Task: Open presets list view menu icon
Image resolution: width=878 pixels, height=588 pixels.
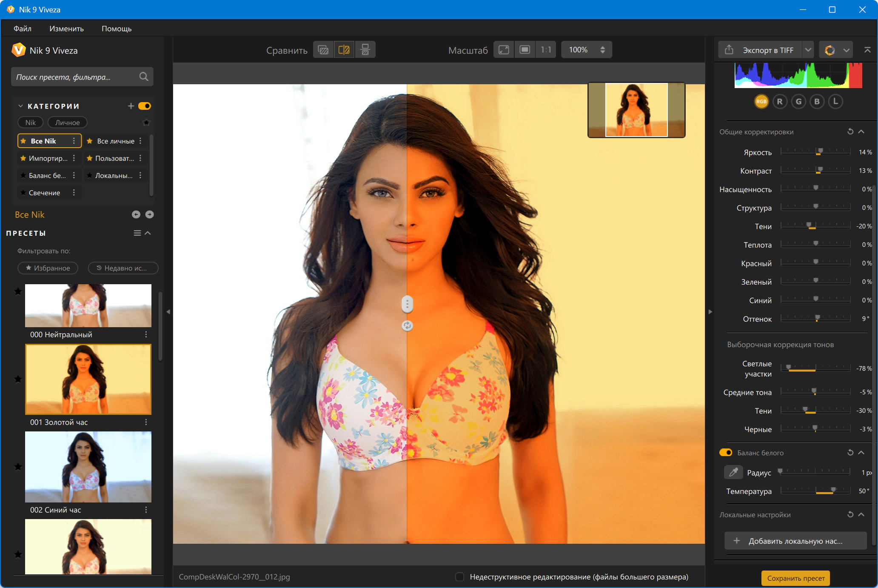Action: [137, 233]
